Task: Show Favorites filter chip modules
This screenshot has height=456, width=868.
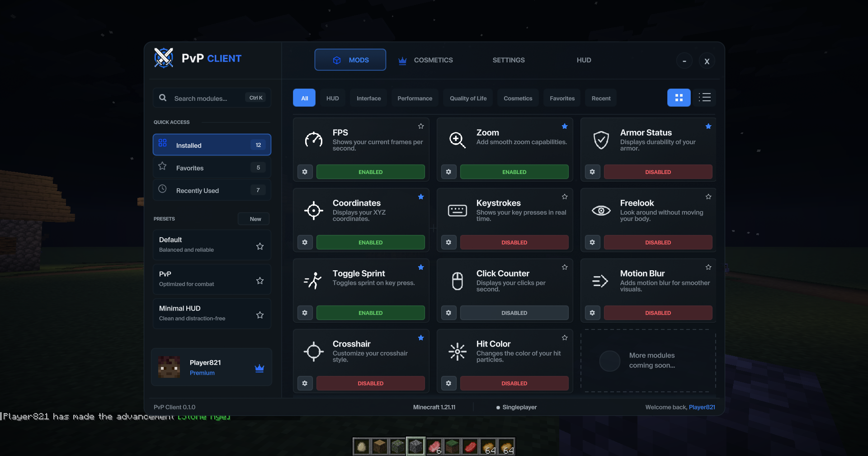Action: click(x=562, y=98)
